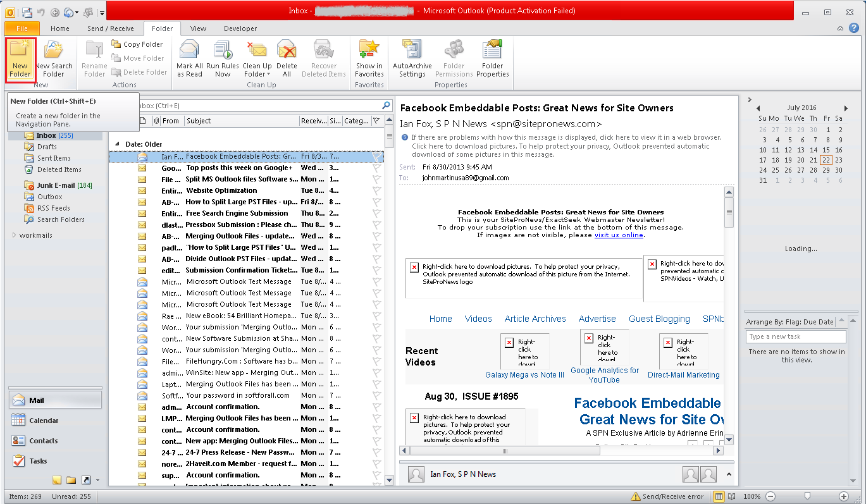
Task: Click the Notes icon below Tasks
Action: [x=57, y=480]
